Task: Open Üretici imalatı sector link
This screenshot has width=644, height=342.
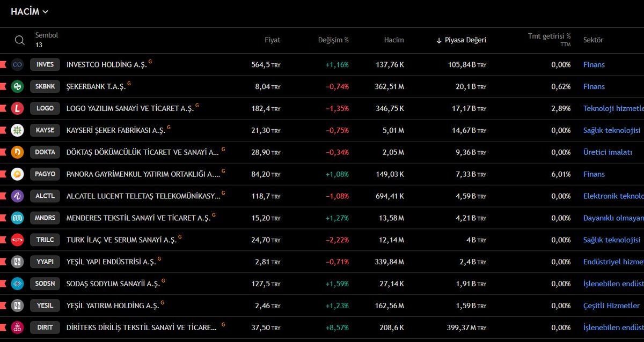Action: [x=608, y=152]
